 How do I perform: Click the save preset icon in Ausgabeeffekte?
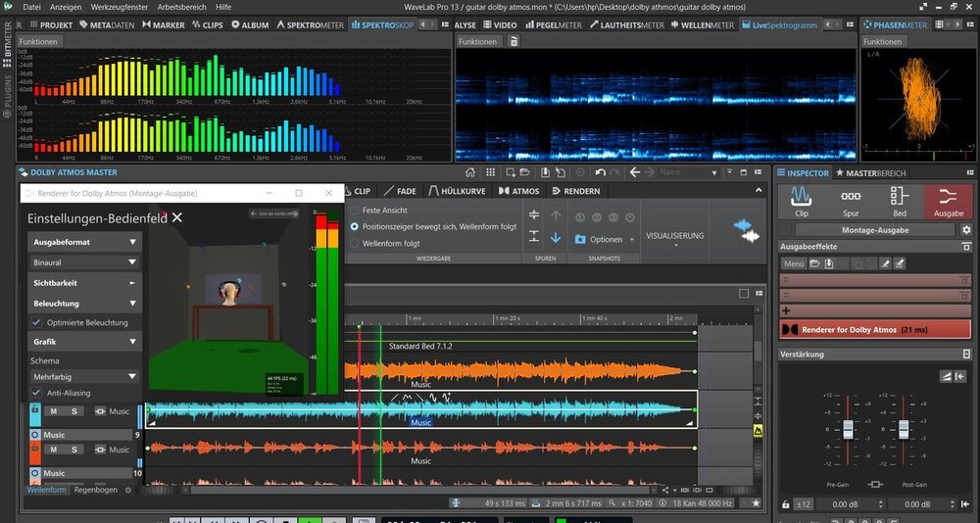[829, 263]
